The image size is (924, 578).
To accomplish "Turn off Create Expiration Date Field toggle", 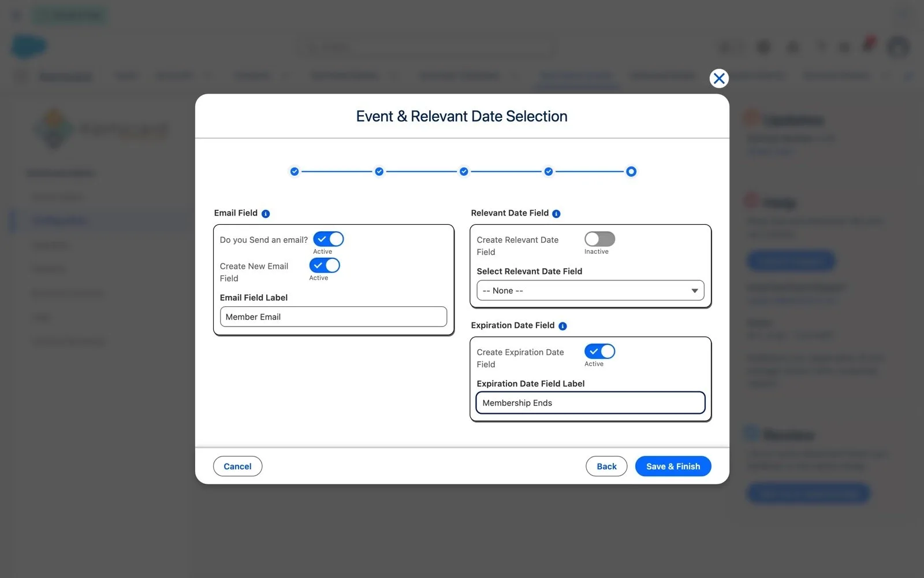I will pyautogui.click(x=600, y=351).
